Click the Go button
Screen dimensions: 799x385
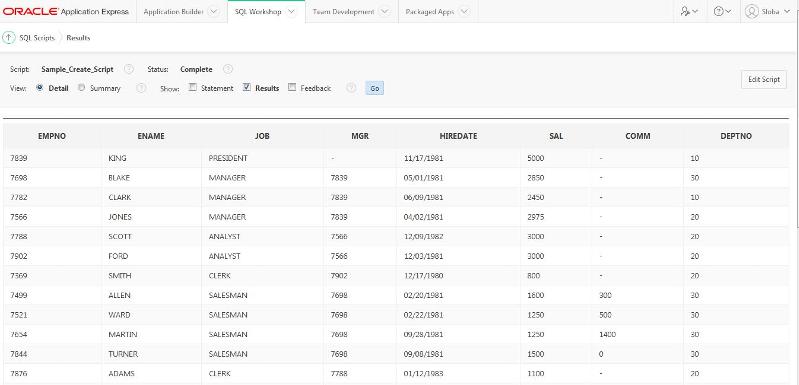click(375, 88)
